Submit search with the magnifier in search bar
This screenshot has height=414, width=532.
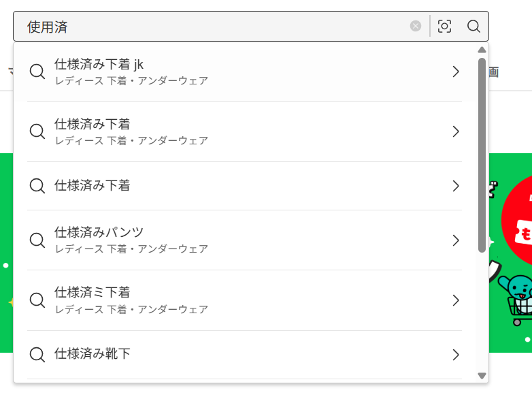[x=473, y=27]
